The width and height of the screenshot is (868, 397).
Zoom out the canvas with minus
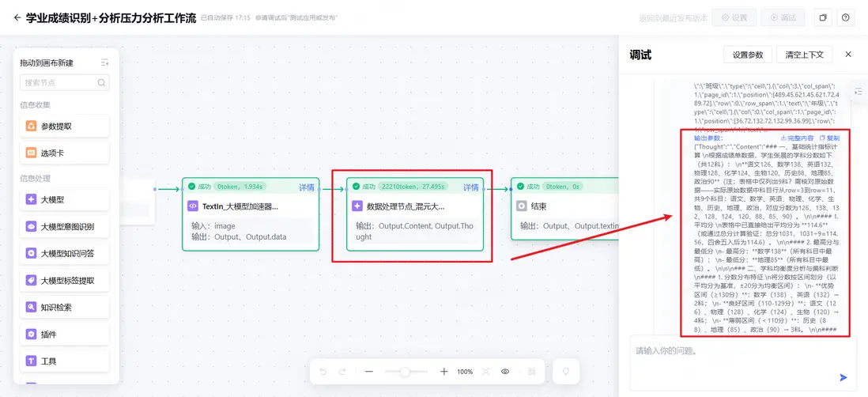369,372
